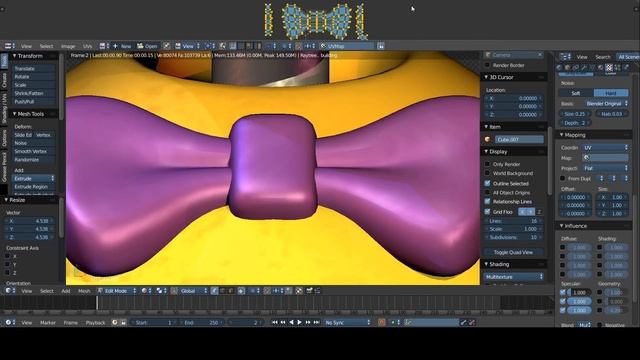The image size is (640, 360).
Task: Enable the From Dupli checkbox
Action: pos(562,178)
